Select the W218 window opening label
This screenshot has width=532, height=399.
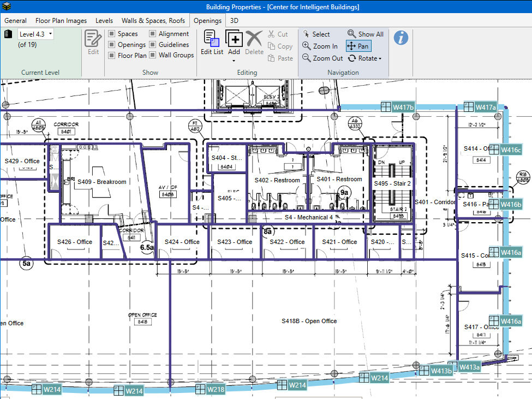216,390
